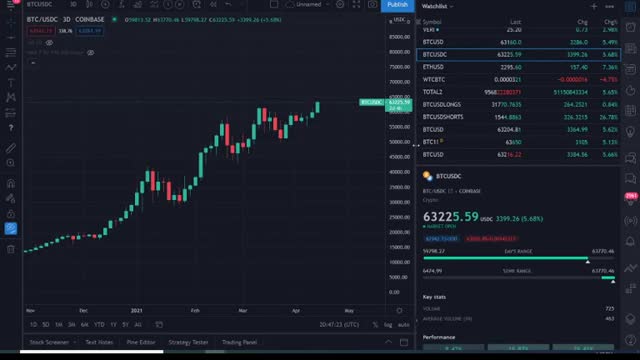The height and width of the screenshot is (360, 640).
Task: Remove drawings with trash icon
Action: (11, 249)
